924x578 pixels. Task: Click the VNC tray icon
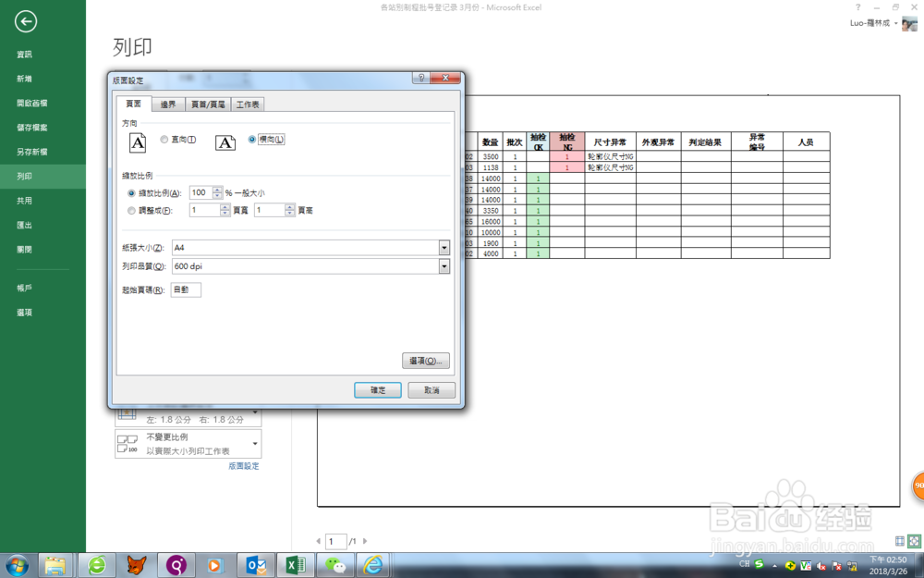tap(806, 566)
